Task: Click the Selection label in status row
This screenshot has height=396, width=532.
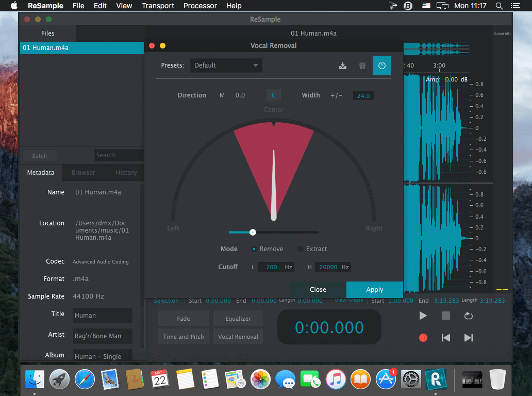Action: point(166,301)
